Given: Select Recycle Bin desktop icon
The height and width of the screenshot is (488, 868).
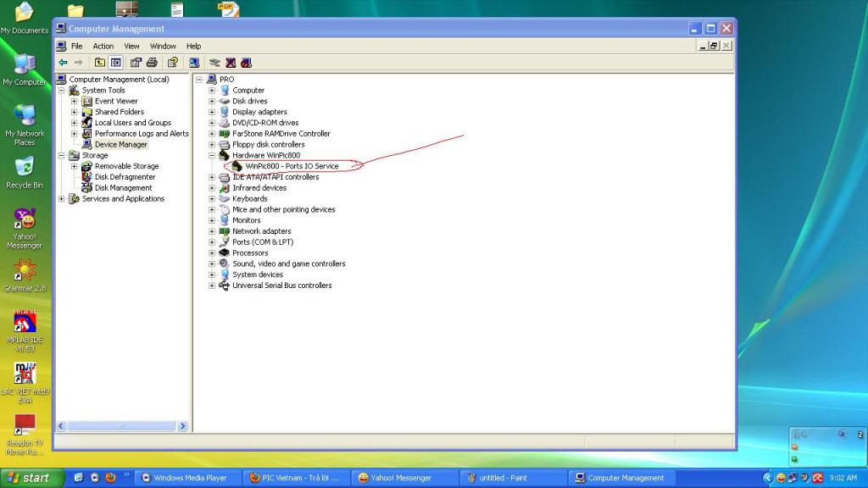Looking at the screenshot, I should 25,173.
